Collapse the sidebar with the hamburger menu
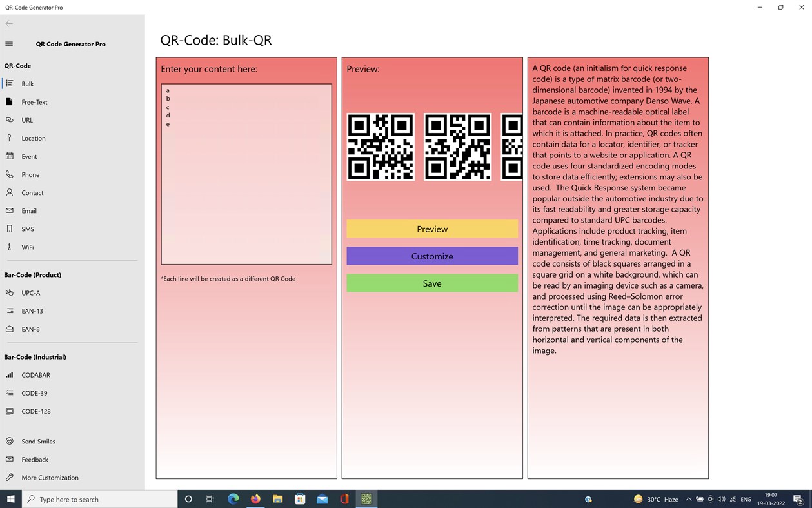Viewport: 812px width, 508px height. tap(8, 44)
